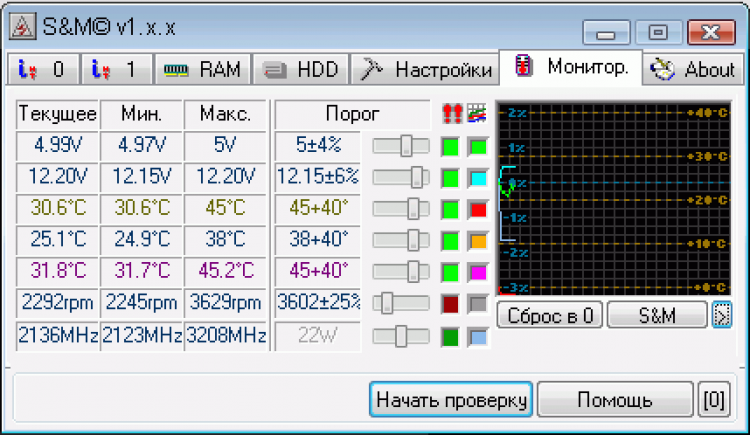Adjust the 22W threshold slider

401,336
